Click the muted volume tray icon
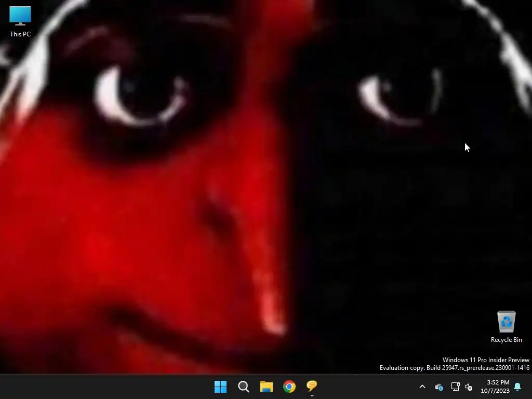 pyautogui.click(x=469, y=387)
